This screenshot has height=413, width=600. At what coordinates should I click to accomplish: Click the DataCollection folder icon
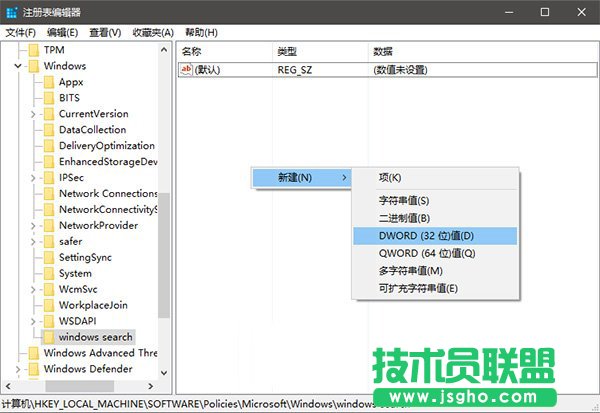point(48,130)
